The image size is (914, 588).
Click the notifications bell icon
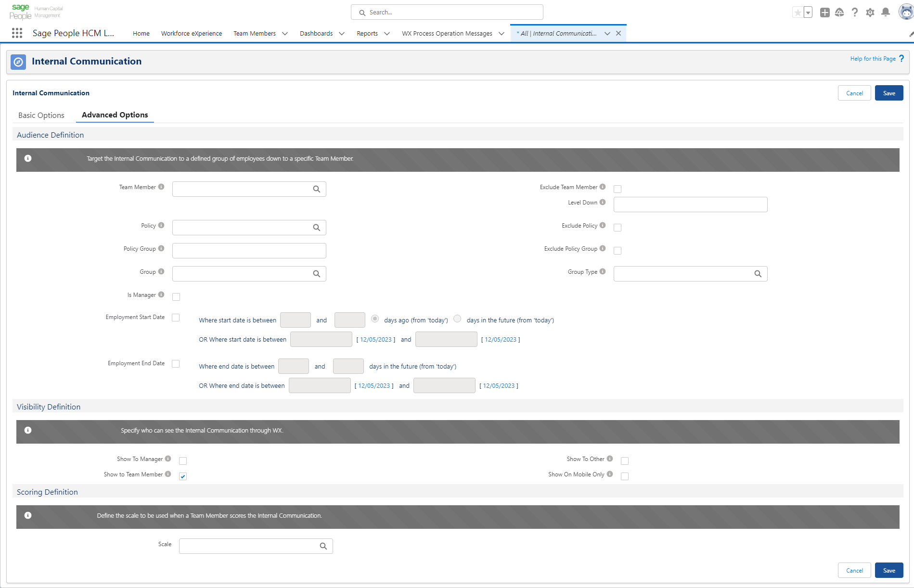click(885, 13)
